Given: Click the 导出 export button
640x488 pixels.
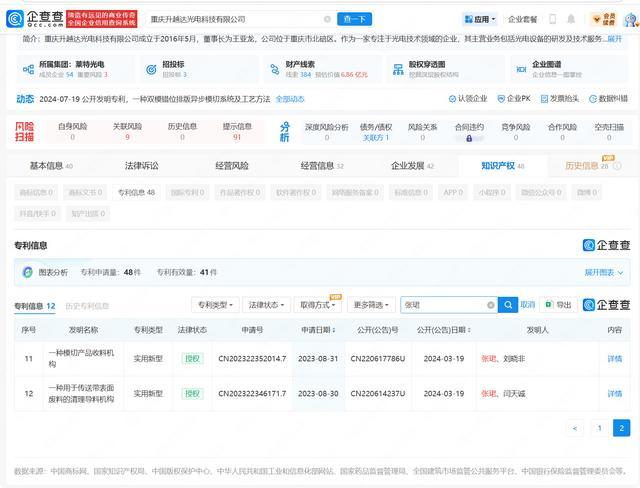Looking at the screenshot, I should pos(558,305).
